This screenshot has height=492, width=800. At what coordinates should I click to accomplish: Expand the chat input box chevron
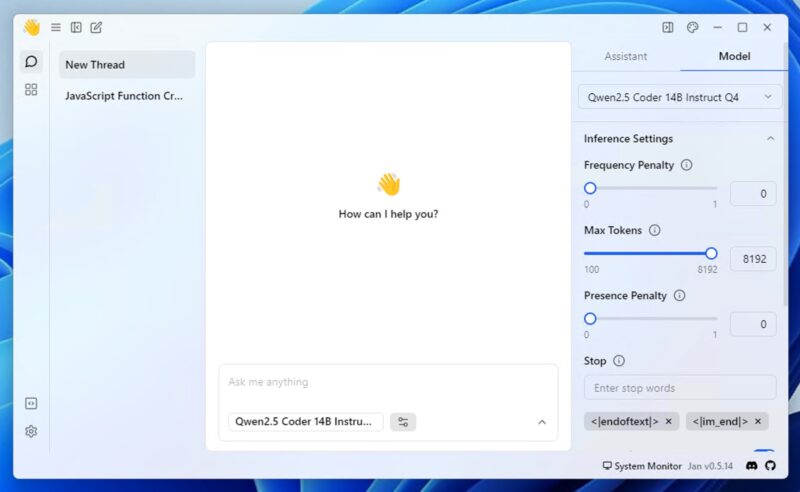542,422
